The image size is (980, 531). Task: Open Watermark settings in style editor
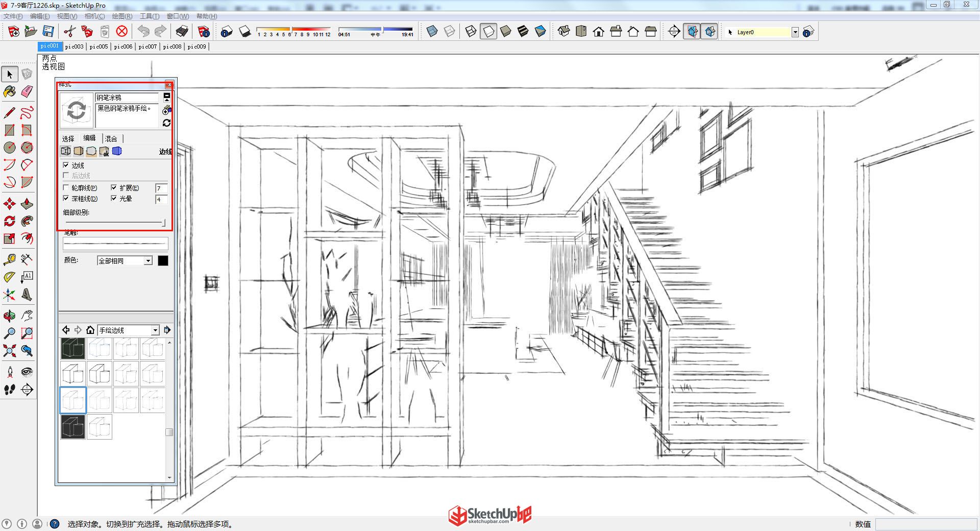pos(104,151)
